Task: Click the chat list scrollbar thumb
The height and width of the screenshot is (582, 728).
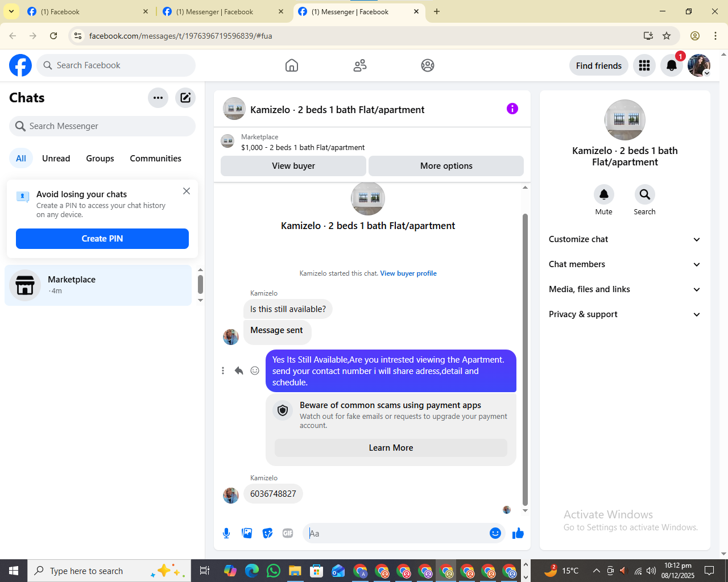Action: pos(200,284)
